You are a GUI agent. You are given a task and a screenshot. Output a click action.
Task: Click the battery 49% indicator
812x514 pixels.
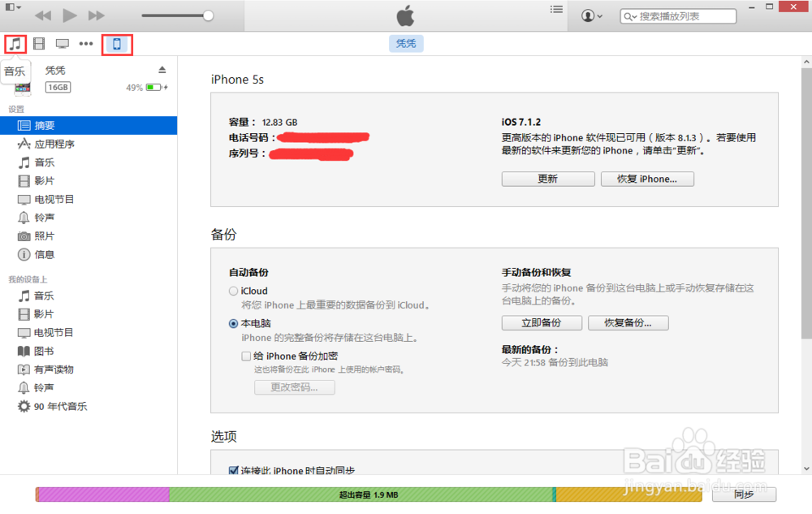[146, 88]
